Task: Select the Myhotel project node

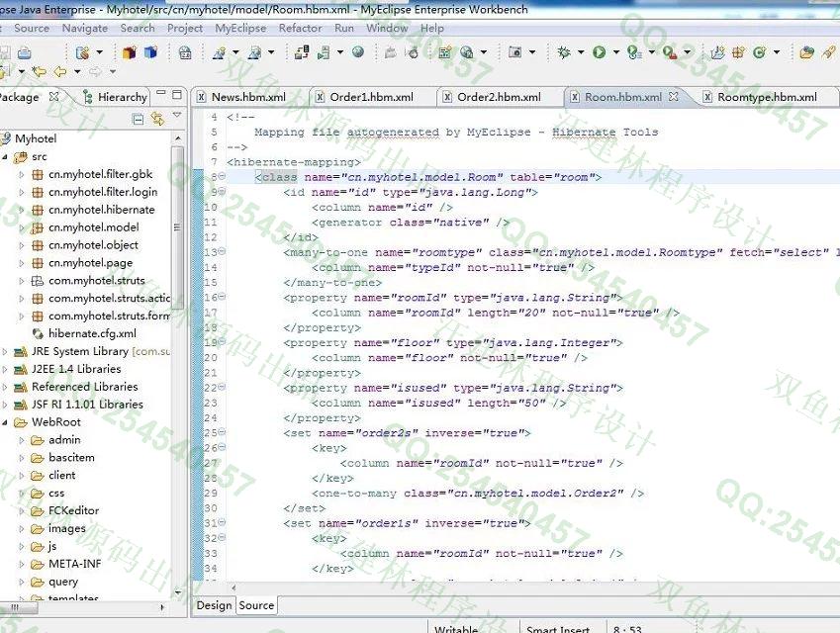Action: coord(36,138)
